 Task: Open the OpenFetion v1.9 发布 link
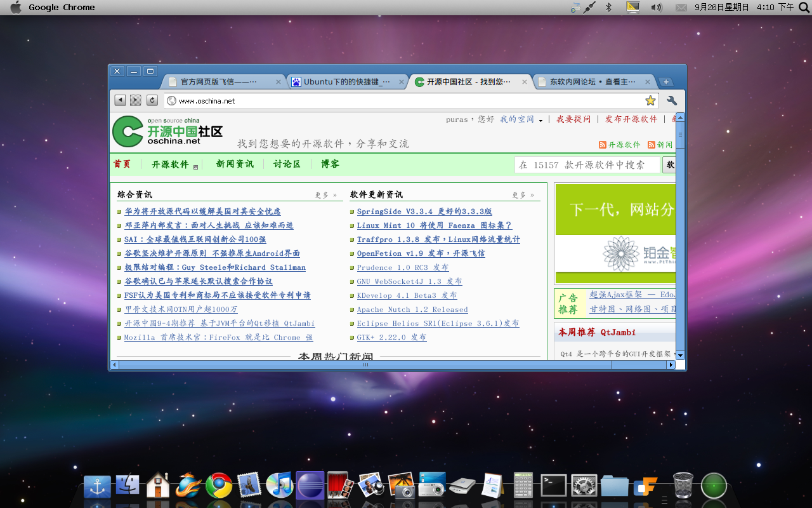[x=421, y=253]
